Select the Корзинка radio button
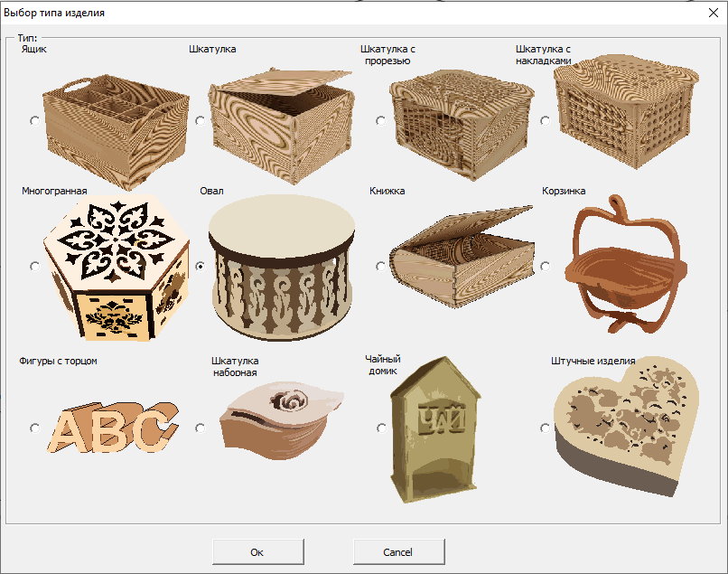 (546, 267)
